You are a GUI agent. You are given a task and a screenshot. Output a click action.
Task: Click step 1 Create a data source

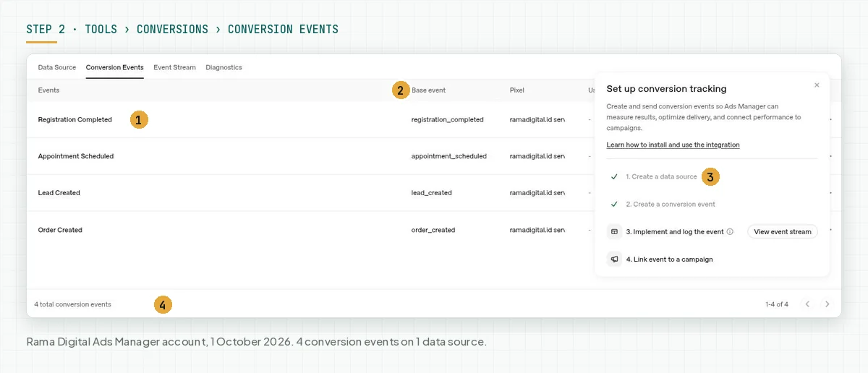click(x=661, y=176)
